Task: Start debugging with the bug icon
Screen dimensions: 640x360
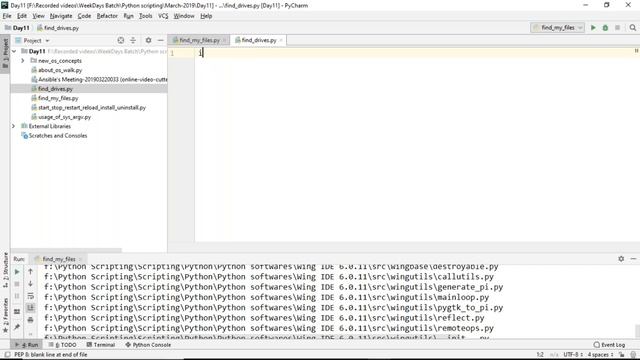Action: tap(605, 28)
